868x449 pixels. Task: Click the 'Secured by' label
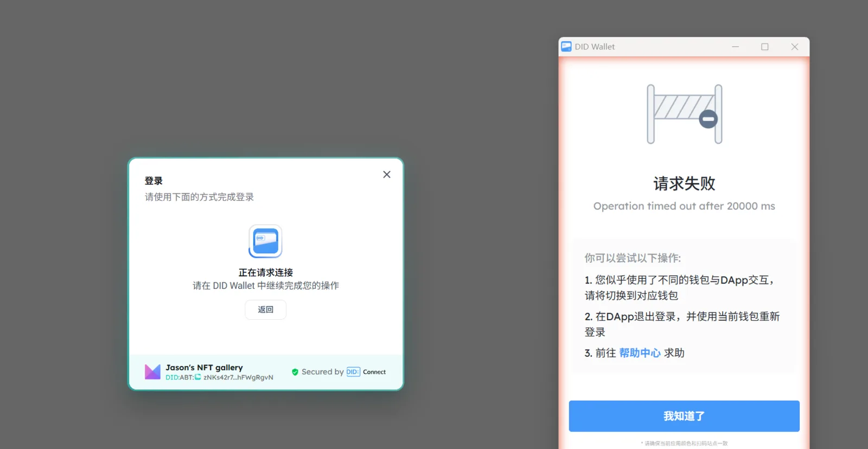(322, 372)
